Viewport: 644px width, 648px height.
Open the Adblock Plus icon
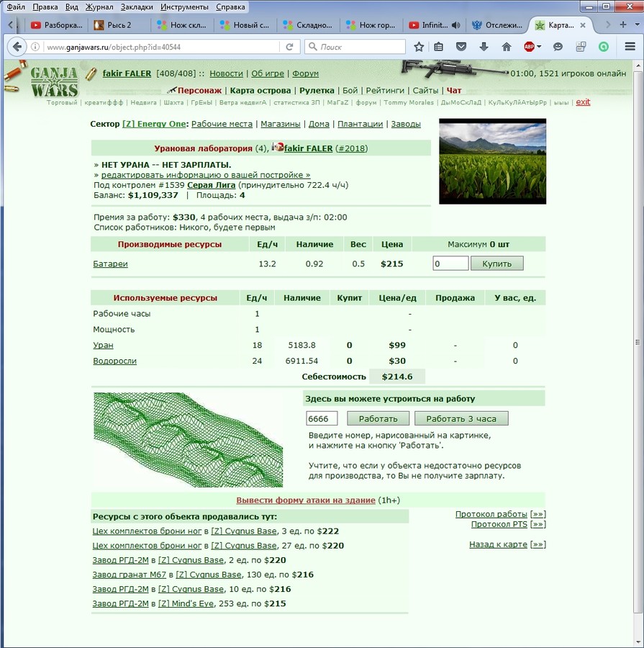click(x=529, y=47)
